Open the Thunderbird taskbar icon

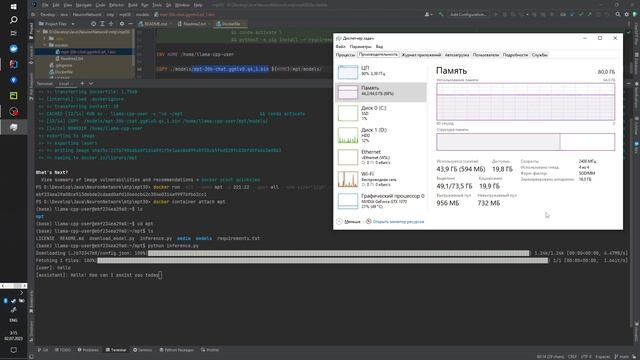(x=13, y=49)
